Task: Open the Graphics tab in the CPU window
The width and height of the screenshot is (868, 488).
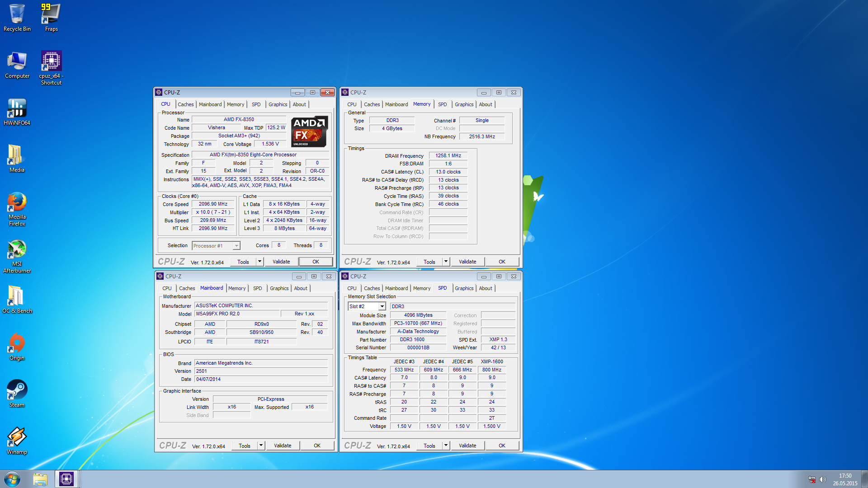Action: click(x=278, y=104)
